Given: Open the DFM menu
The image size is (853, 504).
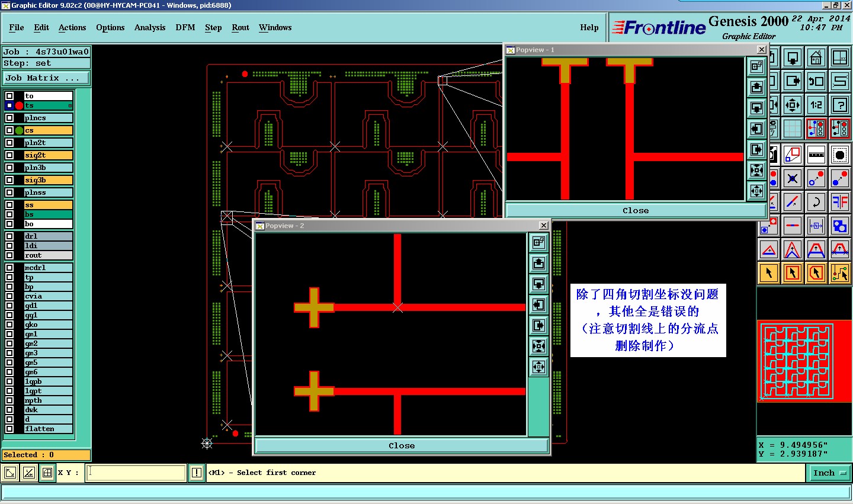Looking at the screenshot, I should click(185, 27).
